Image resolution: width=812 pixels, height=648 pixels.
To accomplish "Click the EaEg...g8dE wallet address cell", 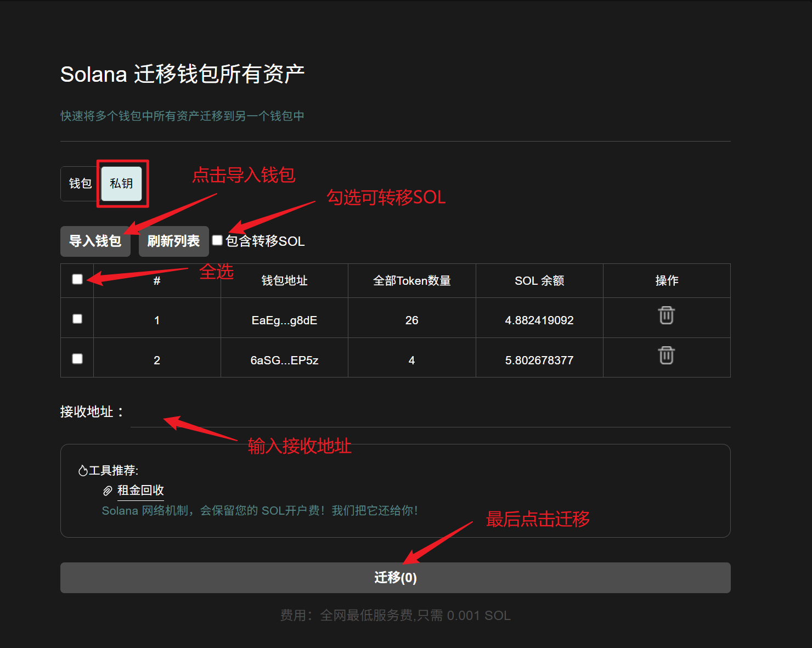I will click(284, 320).
